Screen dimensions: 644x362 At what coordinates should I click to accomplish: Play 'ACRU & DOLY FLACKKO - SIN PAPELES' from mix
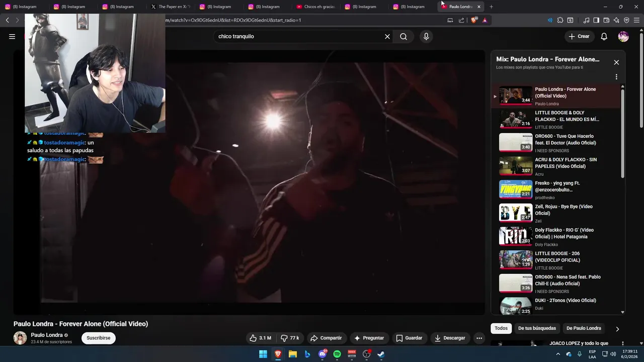pyautogui.click(x=556, y=166)
